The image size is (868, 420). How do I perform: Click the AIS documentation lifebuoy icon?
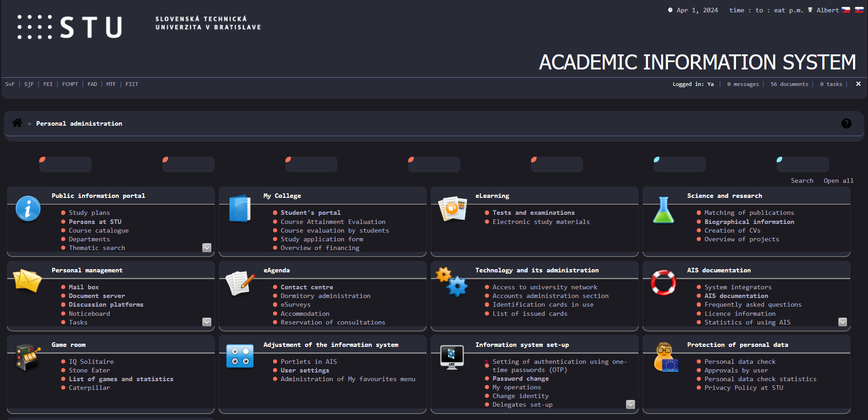click(663, 282)
